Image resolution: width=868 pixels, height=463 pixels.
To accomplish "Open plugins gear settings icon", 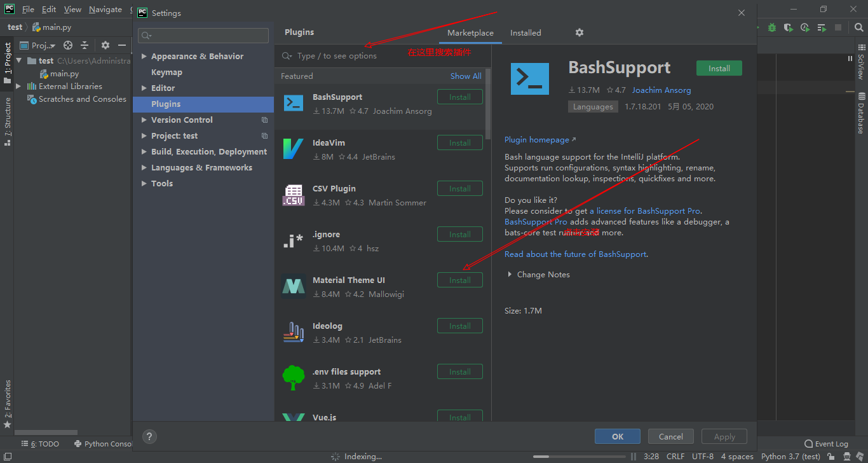I will point(580,32).
